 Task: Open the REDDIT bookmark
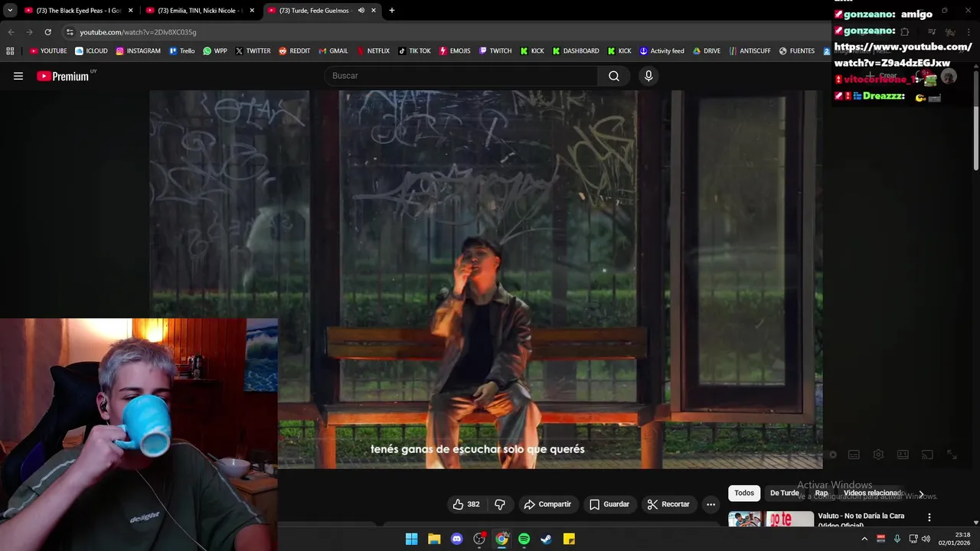click(x=294, y=51)
